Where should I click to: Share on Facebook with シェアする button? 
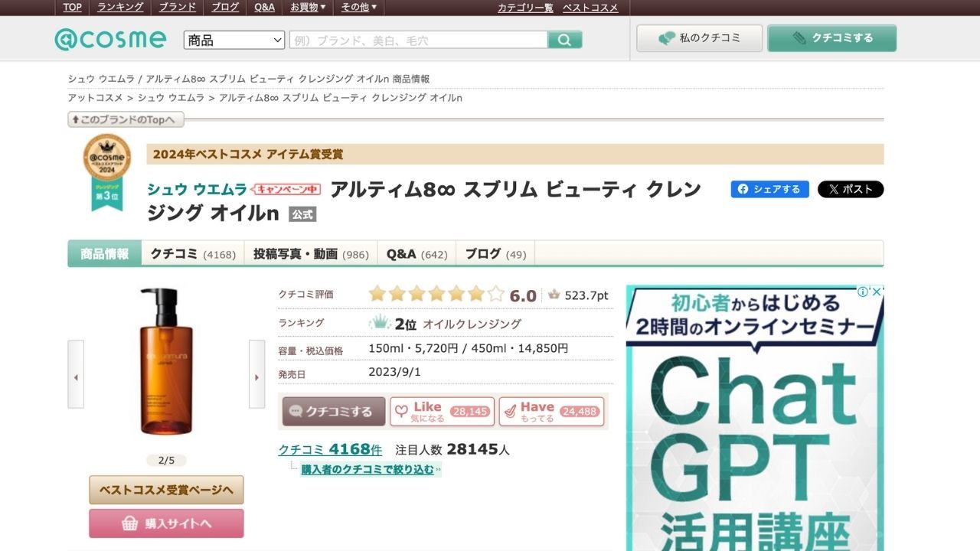pyautogui.click(x=769, y=189)
